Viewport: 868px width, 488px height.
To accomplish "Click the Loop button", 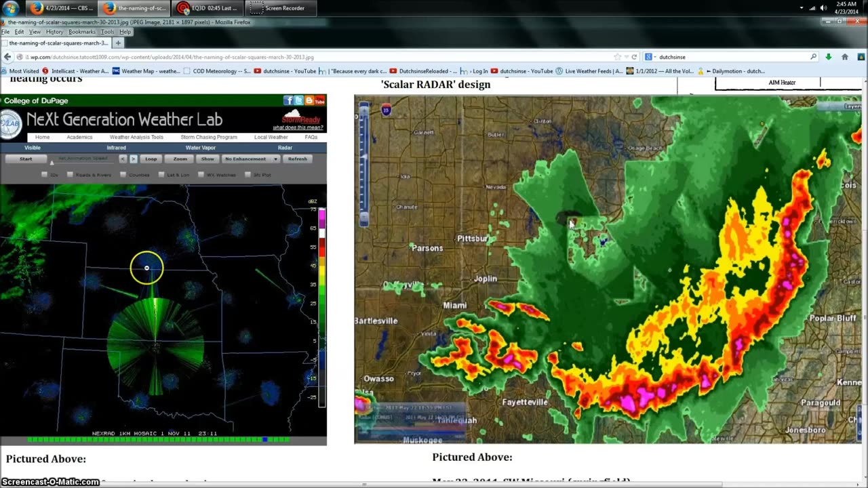I will [x=151, y=159].
